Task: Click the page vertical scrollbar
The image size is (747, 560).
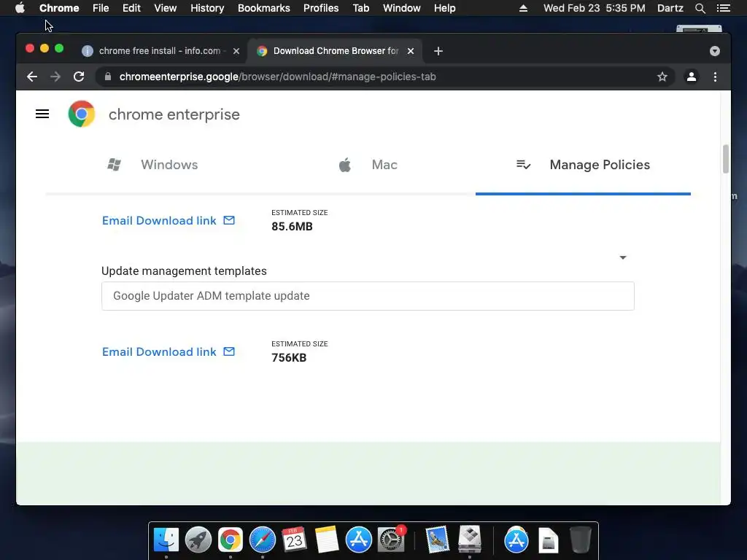Action: [x=726, y=159]
